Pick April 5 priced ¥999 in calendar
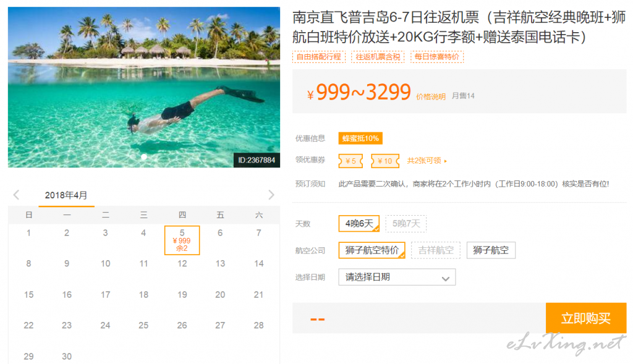Screen dimensions: 633x364 182,240
